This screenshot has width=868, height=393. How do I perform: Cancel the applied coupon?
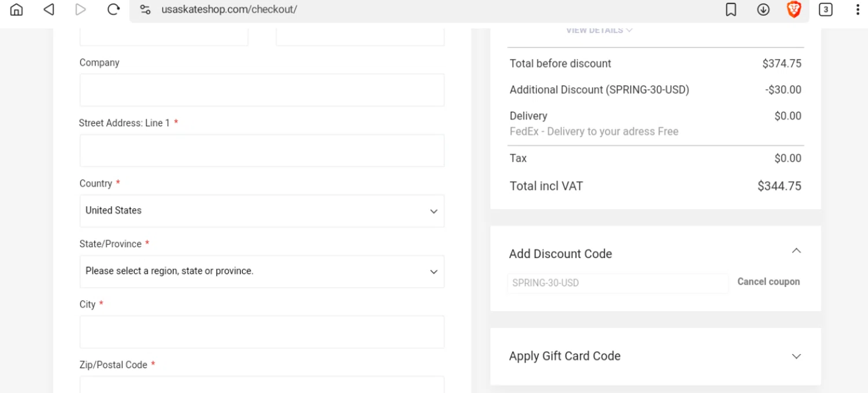pos(768,282)
